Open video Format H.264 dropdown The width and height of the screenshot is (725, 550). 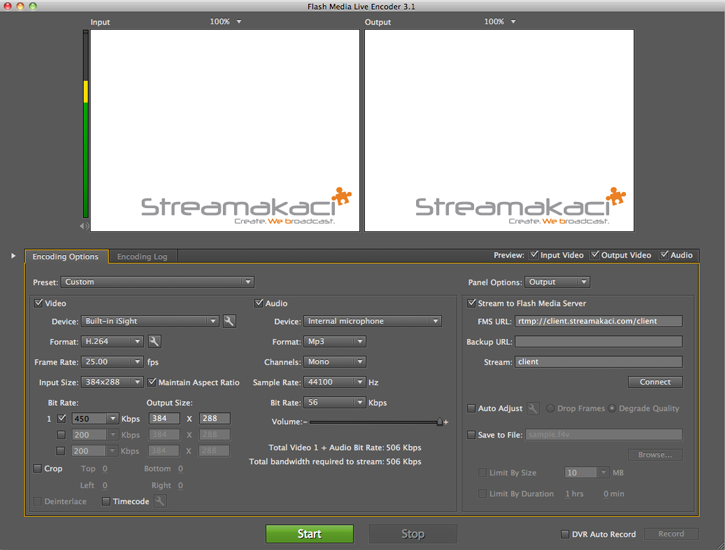[x=112, y=342]
